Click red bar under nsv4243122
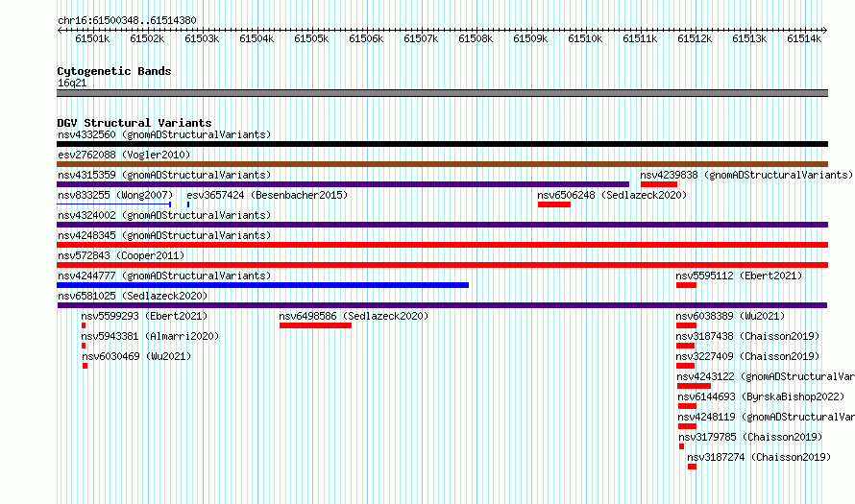The height and width of the screenshot is (504, 855). click(x=695, y=386)
